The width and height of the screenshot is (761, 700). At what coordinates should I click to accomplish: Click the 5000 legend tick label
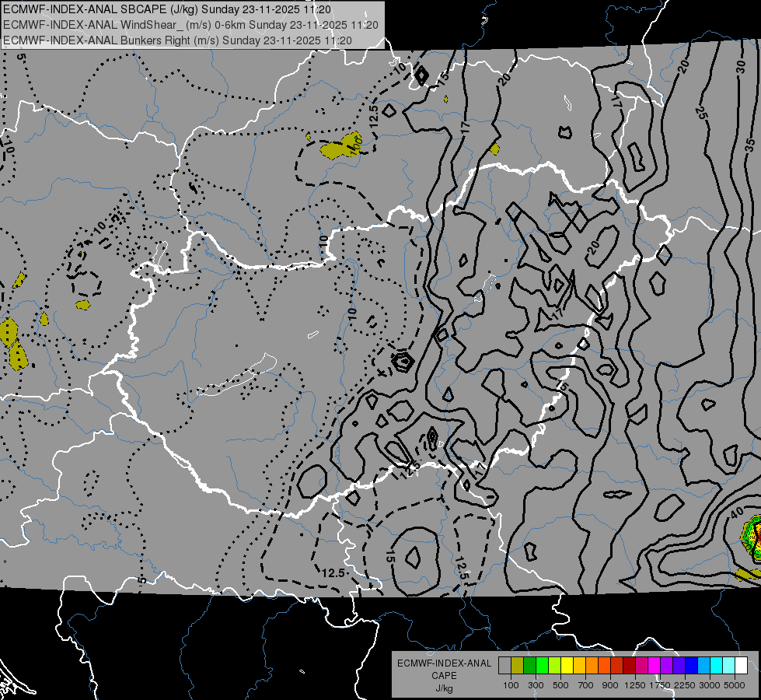point(735,685)
